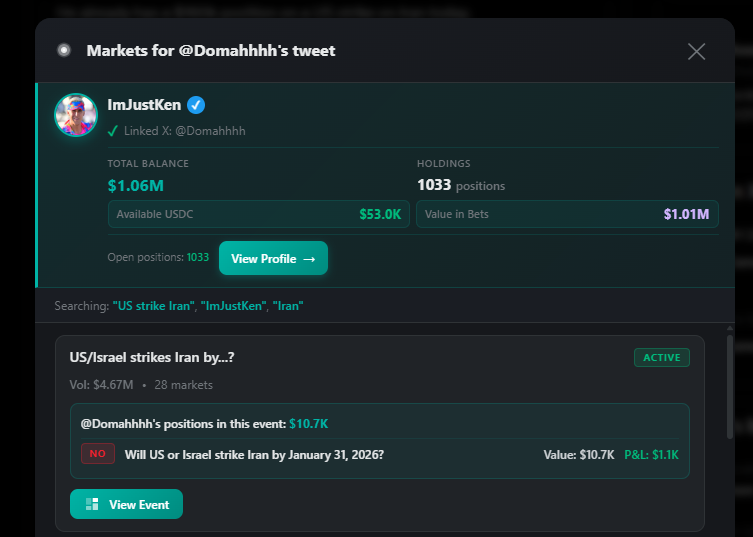Click the Open positions 1033 count

pos(198,258)
